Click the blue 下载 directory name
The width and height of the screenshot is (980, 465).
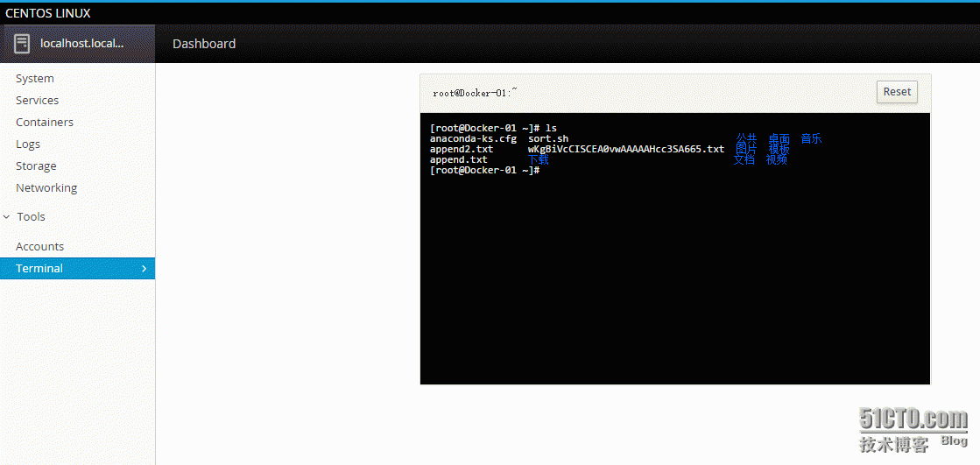pos(538,159)
